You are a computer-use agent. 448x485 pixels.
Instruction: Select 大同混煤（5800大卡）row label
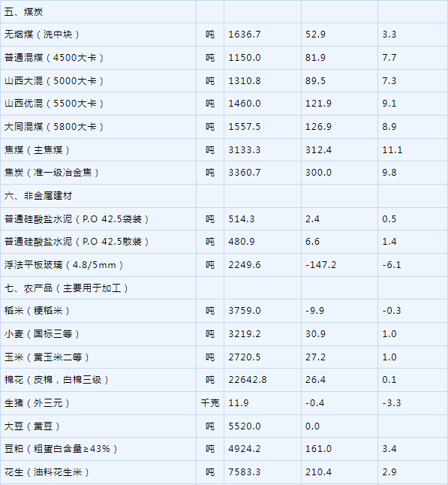coord(54,127)
